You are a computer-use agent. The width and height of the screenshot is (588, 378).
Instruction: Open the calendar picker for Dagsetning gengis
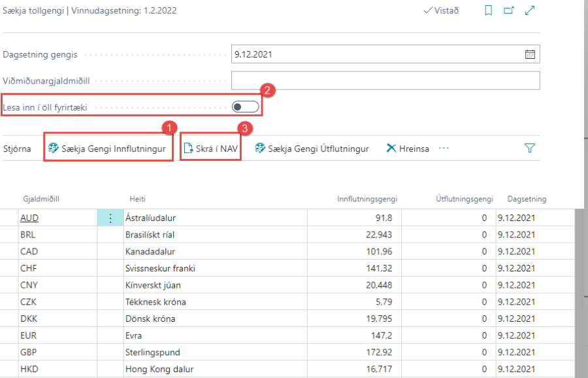pyautogui.click(x=530, y=54)
